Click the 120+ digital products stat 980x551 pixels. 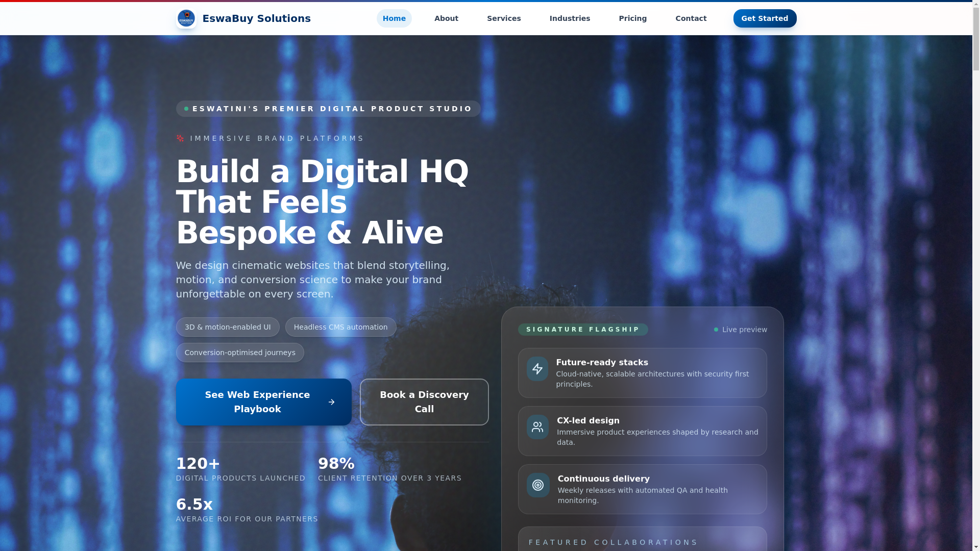point(240,468)
